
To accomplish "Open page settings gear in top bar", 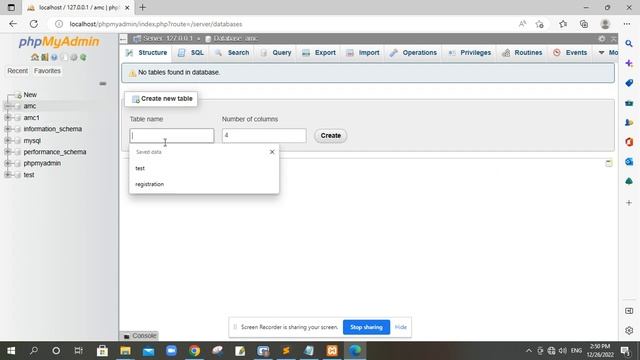I will [x=602, y=38].
